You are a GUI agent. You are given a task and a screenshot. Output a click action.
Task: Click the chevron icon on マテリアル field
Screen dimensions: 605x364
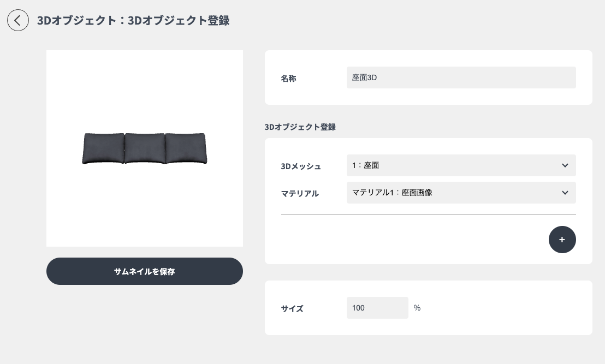(x=565, y=193)
